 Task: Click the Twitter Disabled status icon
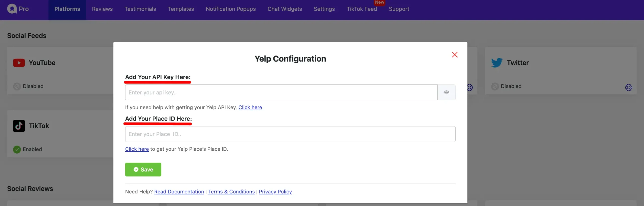click(495, 86)
